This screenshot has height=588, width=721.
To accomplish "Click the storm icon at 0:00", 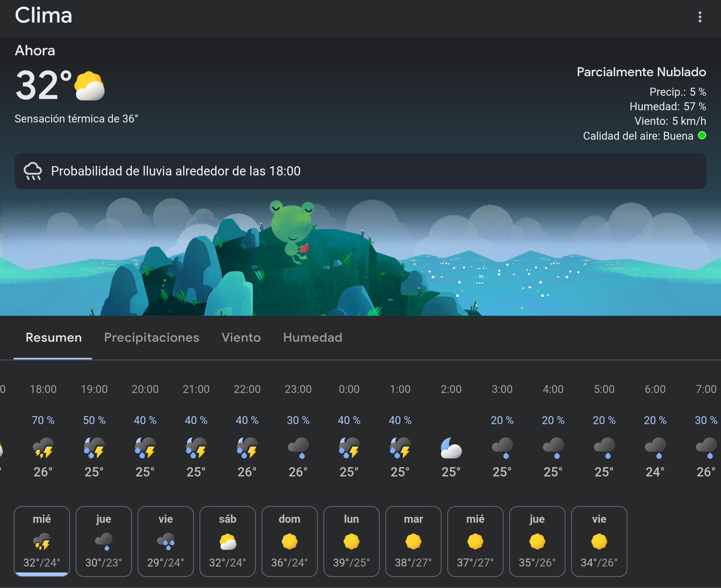I will pos(349,448).
